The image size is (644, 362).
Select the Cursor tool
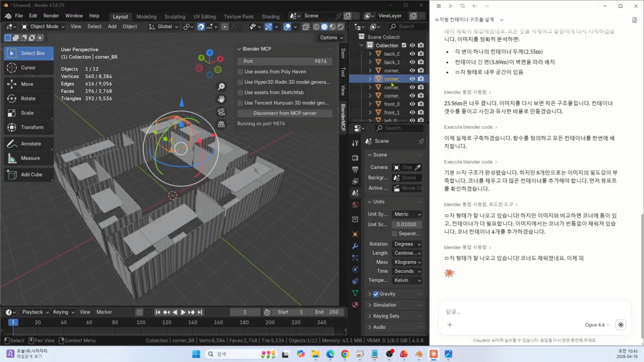point(29,68)
